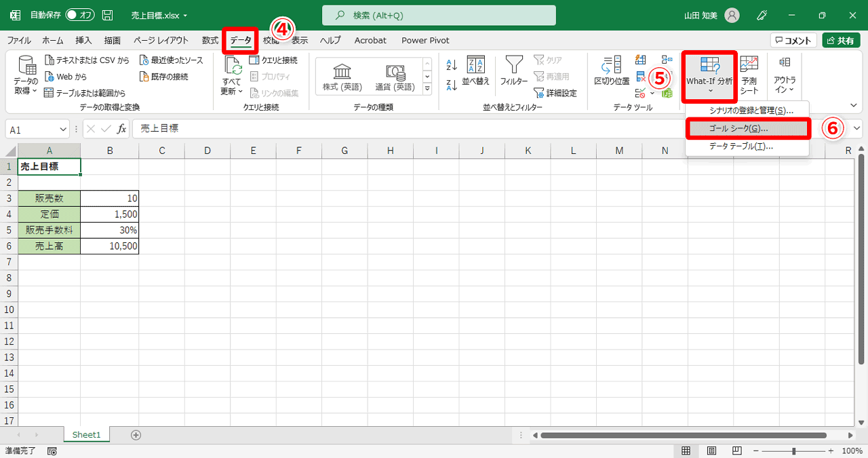The image size is (868, 458).
Task: Add a new sheet with plus button
Action: coord(136,435)
